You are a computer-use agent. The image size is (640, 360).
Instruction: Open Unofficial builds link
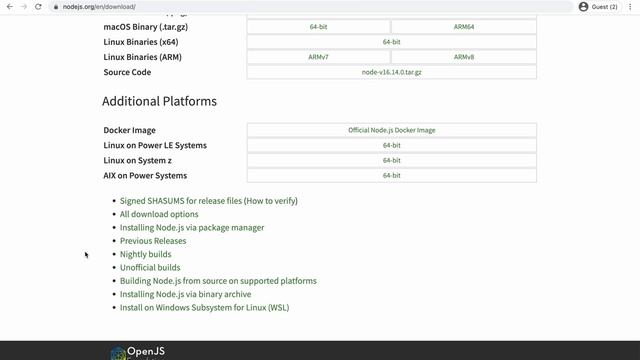150,268
